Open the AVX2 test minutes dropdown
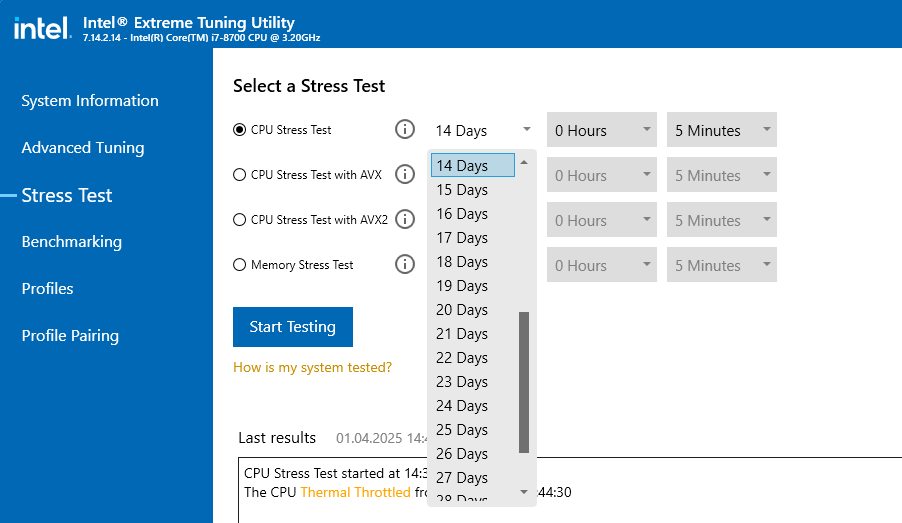The height and width of the screenshot is (523, 902). click(x=722, y=220)
